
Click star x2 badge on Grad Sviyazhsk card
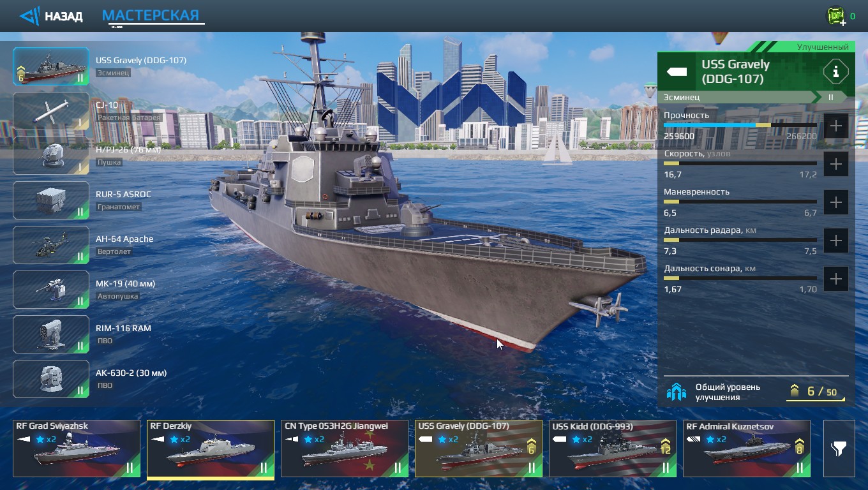(x=45, y=439)
